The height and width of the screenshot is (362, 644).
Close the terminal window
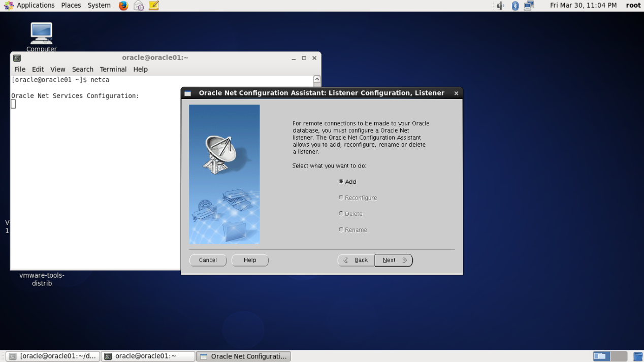314,58
